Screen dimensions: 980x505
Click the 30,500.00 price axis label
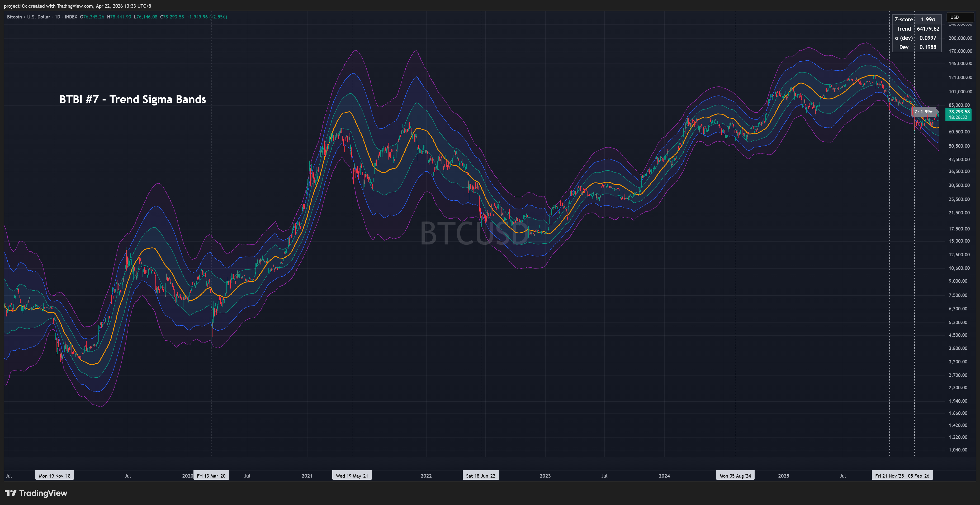pos(959,185)
